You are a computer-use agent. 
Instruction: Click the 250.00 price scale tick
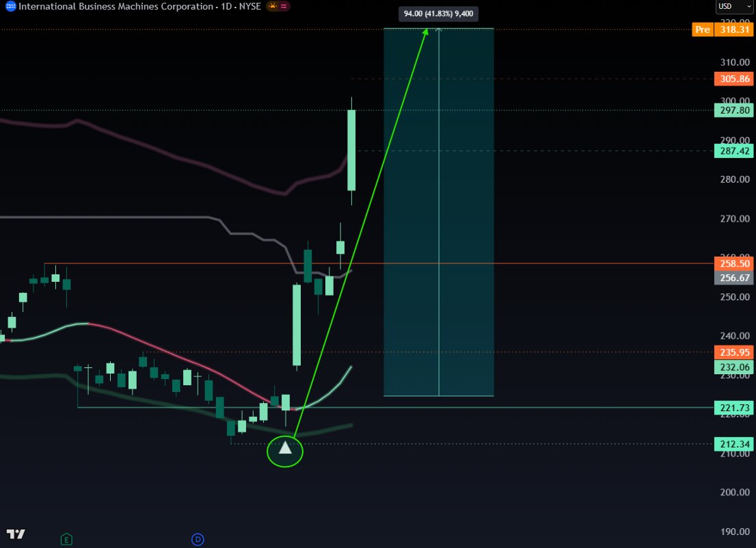[x=735, y=297]
